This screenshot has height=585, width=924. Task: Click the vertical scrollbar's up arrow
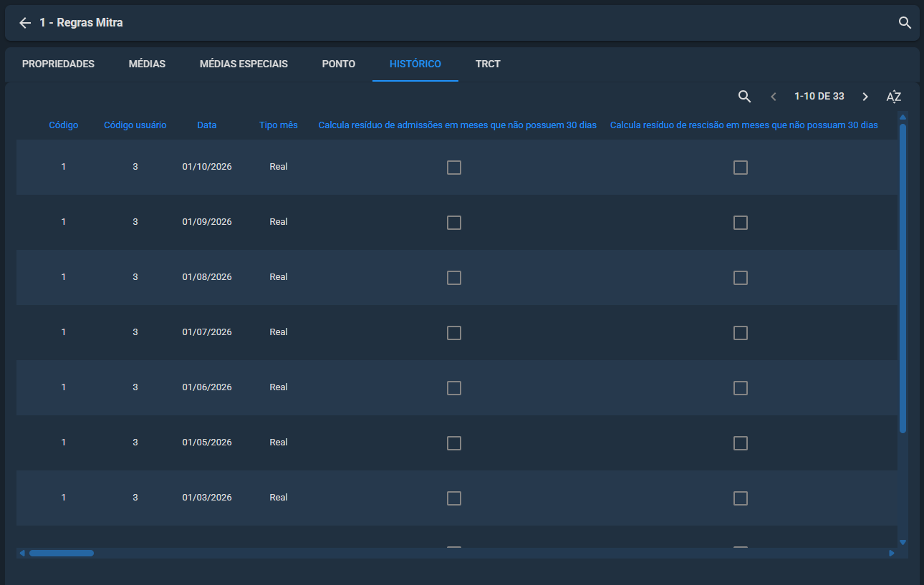pos(903,117)
